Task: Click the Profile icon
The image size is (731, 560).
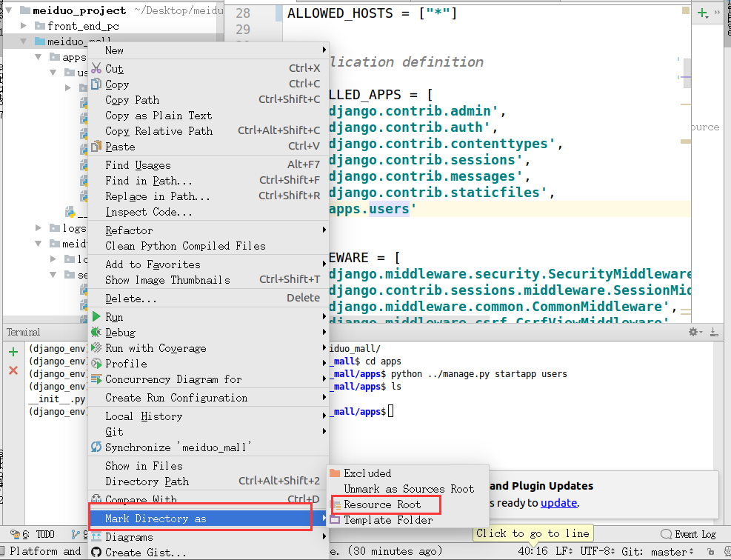Action: click(x=96, y=363)
